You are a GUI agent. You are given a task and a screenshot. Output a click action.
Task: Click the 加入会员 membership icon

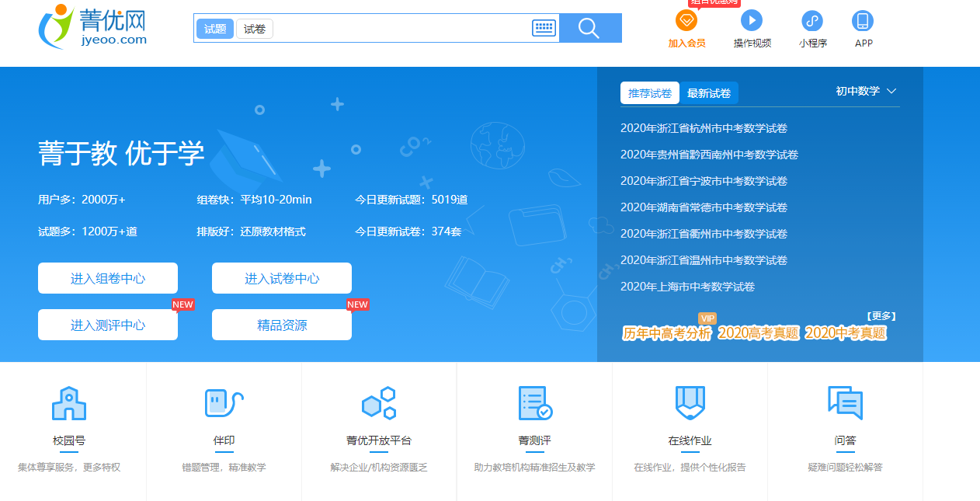[x=686, y=22]
